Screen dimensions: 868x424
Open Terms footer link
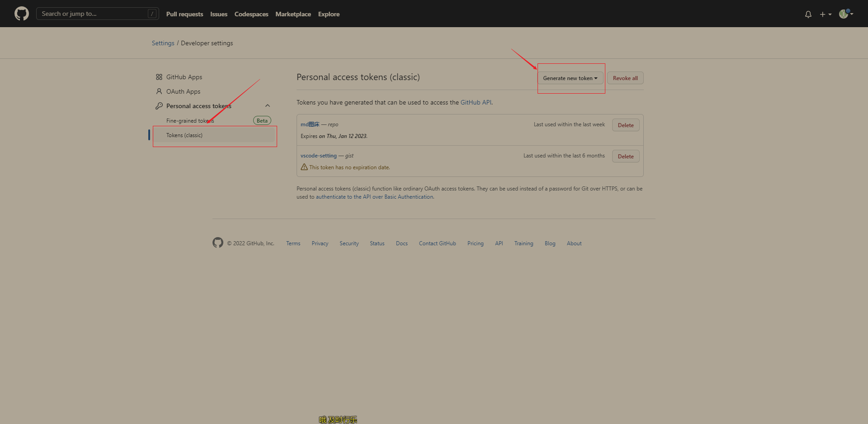coord(293,243)
